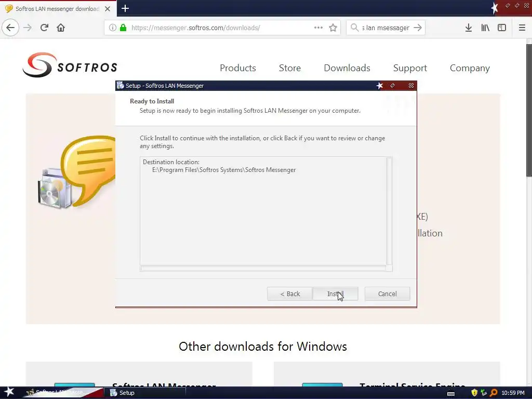Click the search magnifier icon
532x399 pixels.
point(354,28)
